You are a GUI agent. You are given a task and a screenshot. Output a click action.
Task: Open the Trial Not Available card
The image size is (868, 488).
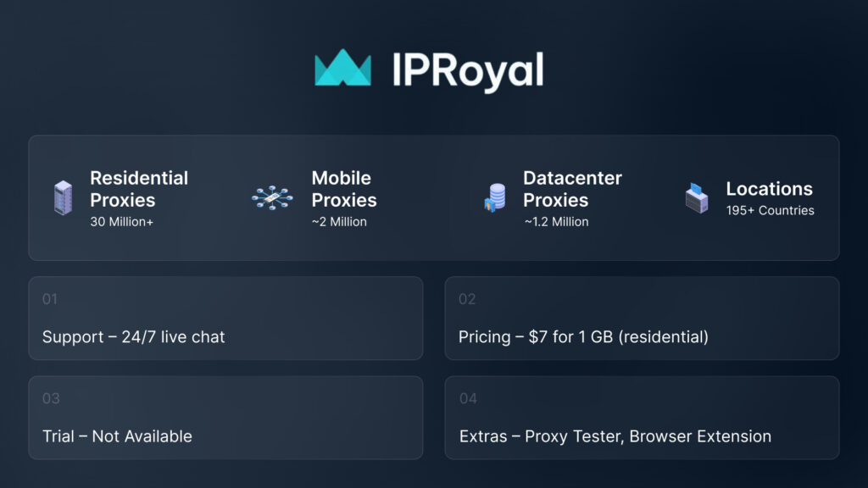pos(225,418)
